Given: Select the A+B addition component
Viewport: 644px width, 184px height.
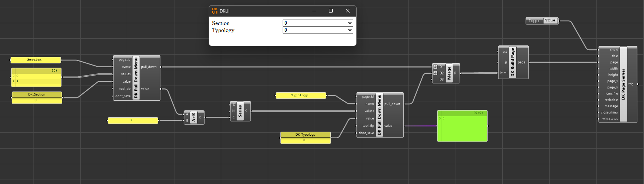Looking at the screenshot, I should (x=194, y=117).
